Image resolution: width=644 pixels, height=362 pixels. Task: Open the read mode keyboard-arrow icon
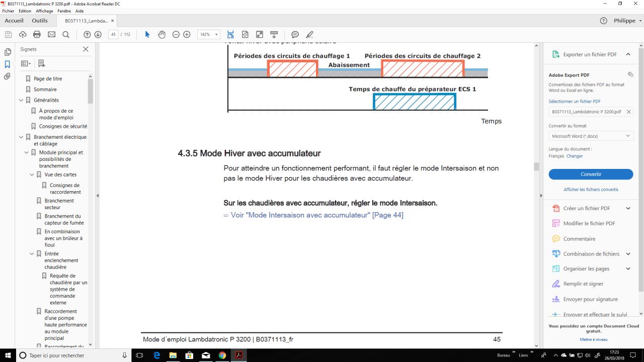pos(274,34)
